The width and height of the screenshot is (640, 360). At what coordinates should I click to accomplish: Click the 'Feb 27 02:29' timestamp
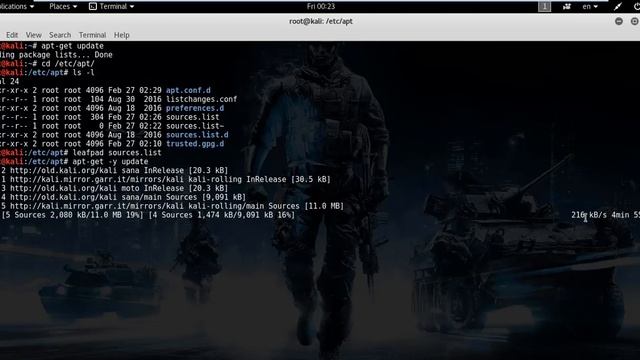[135, 91]
